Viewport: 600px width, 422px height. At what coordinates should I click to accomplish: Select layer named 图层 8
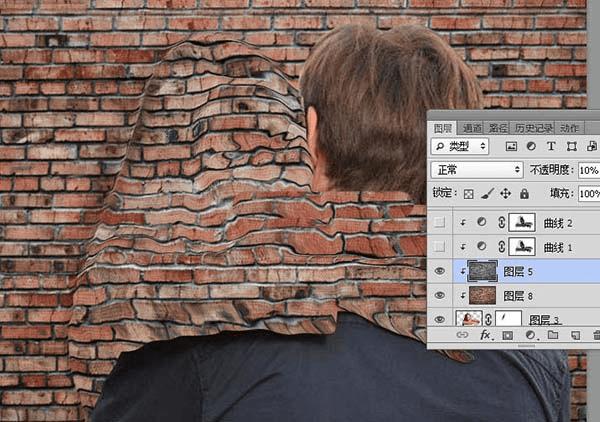click(x=518, y=296)
